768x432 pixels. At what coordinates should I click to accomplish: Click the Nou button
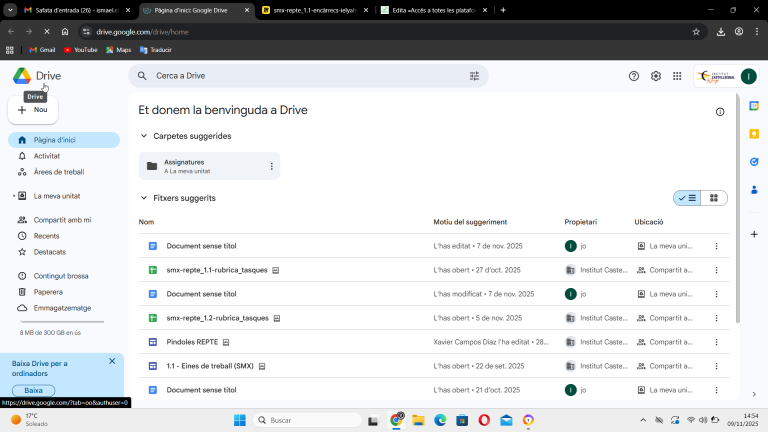click(x=32, y=110)
